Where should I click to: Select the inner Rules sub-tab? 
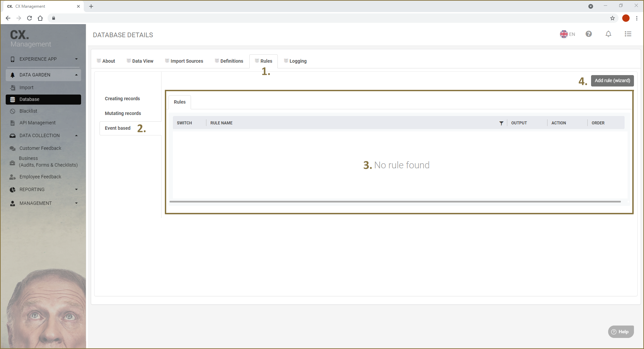coord(180,102)
